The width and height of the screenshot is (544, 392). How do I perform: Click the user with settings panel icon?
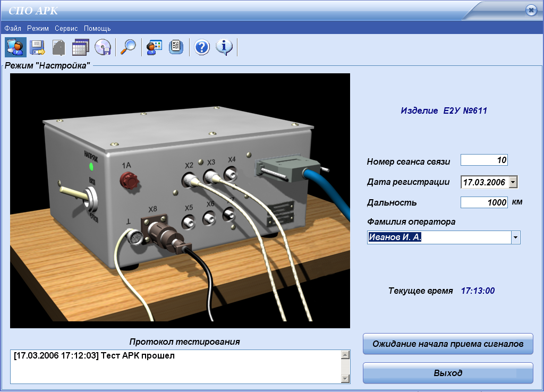[154, 47]
